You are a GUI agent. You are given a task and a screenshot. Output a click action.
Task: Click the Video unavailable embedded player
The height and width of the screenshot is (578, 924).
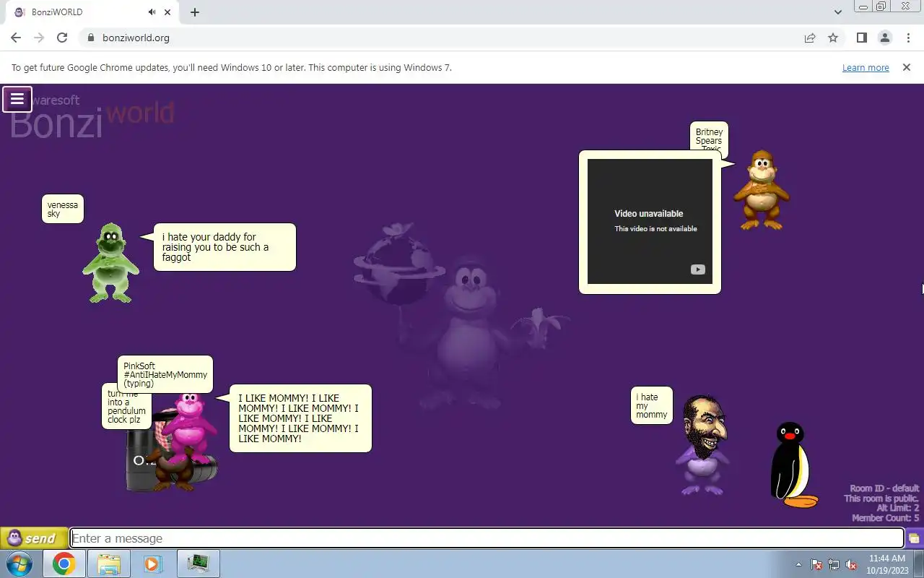650,221
